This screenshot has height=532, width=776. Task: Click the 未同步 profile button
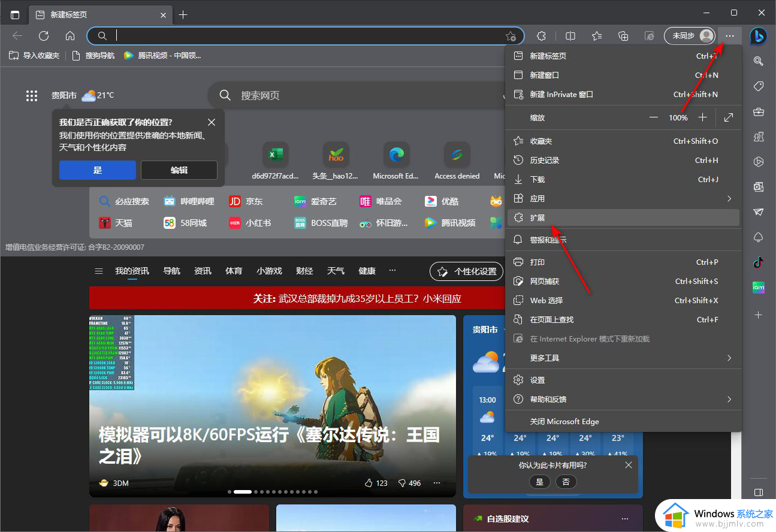pyautogui.click(x=690, y=36)
